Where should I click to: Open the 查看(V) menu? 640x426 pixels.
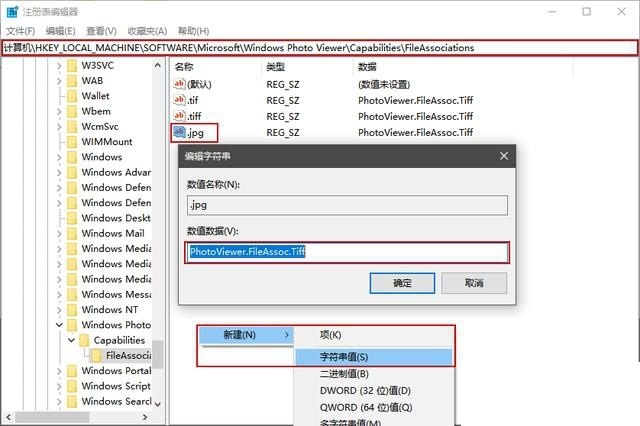click(101, 31)
